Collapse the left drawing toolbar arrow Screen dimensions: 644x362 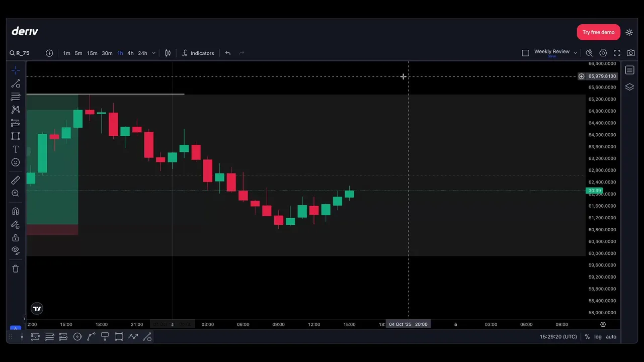point(24,318)
